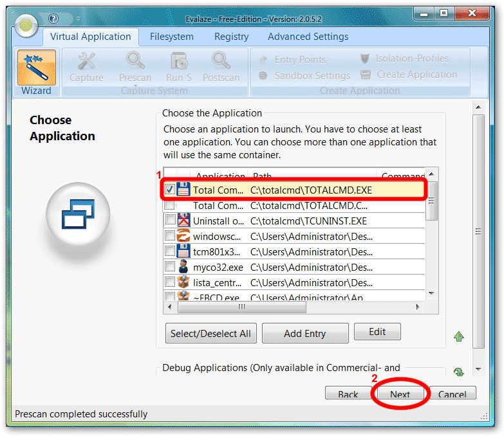Click the lista_centr... package icon

click(183, 282)
